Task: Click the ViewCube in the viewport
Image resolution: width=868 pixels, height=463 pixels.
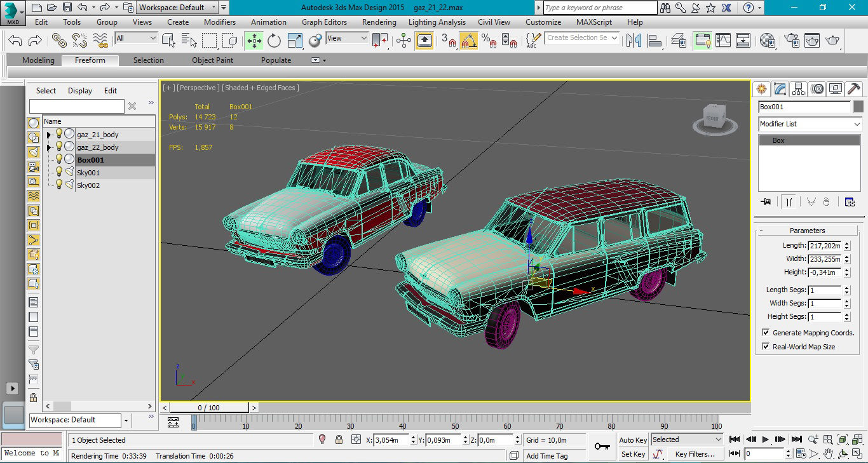Action: click(x=715, y=119)
